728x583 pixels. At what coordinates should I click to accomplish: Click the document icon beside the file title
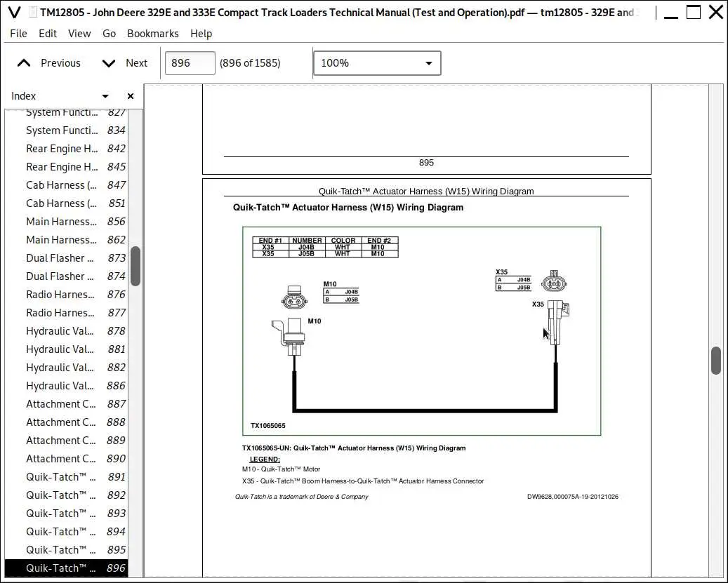32,12
